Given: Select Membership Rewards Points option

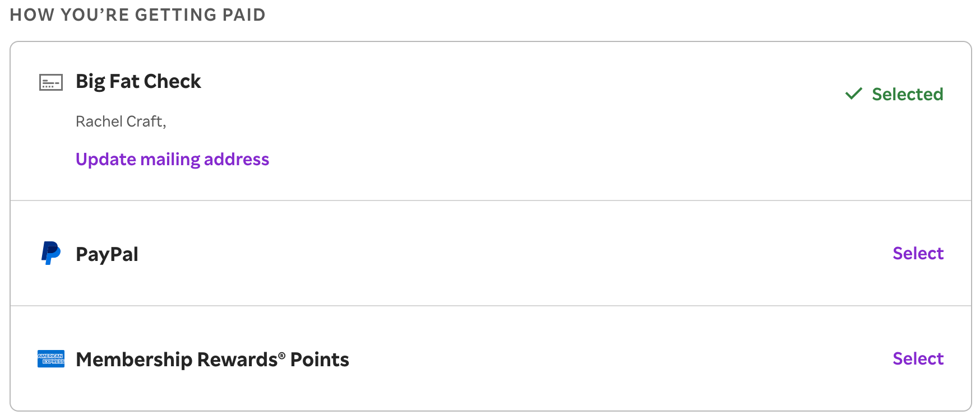Looking at the screenshot, I should [918, 358].
